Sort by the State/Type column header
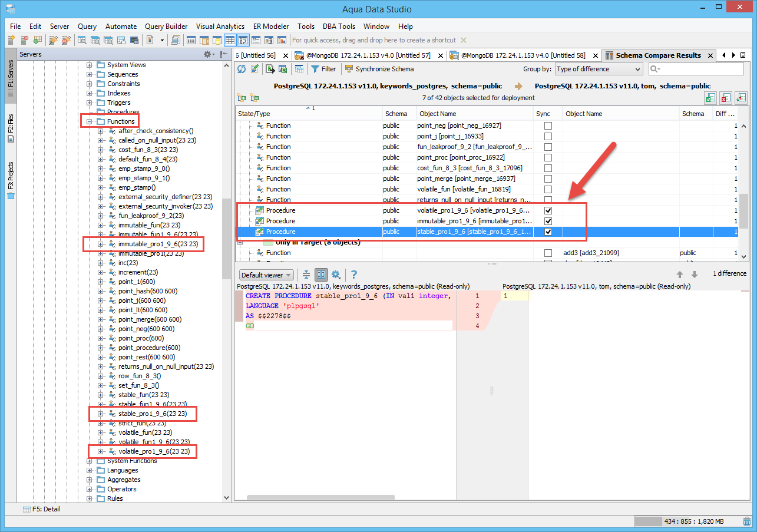 (x=309, y=114)
